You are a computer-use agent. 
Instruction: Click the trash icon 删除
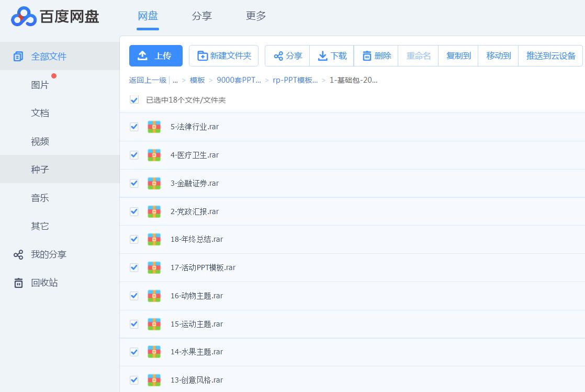[367, 56]
